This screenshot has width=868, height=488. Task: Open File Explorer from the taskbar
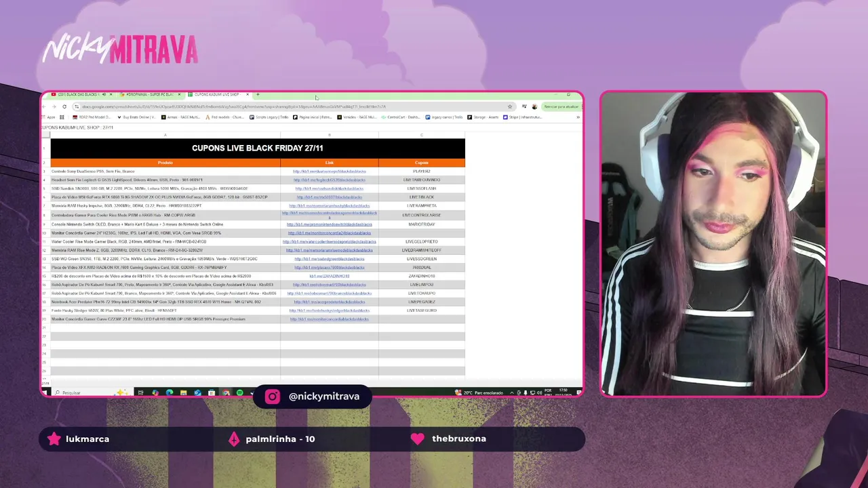point(183,392)
